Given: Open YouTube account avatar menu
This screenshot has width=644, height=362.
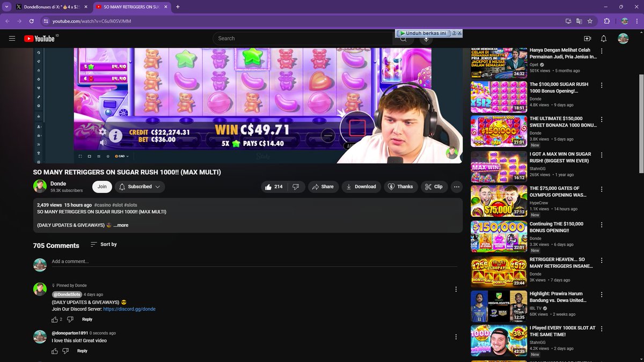Looking at the screenshot, I should tap(623, 39).
